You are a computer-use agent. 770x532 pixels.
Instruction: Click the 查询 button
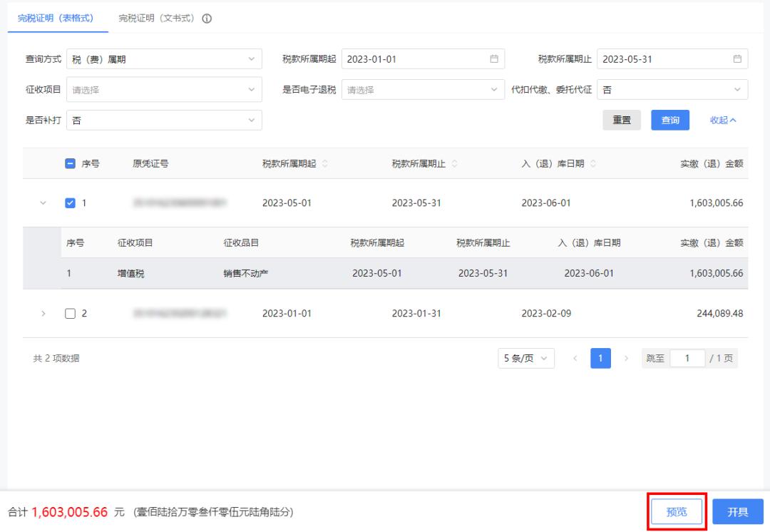pos(669,121)
